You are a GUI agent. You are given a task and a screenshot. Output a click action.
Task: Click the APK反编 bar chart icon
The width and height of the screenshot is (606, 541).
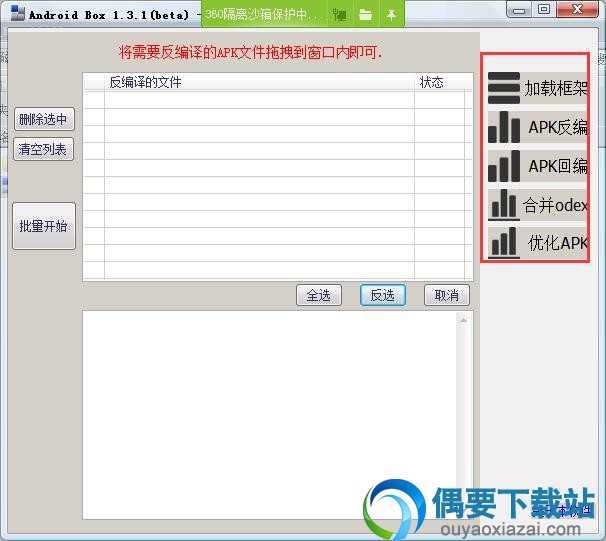[x=504, y=127]
